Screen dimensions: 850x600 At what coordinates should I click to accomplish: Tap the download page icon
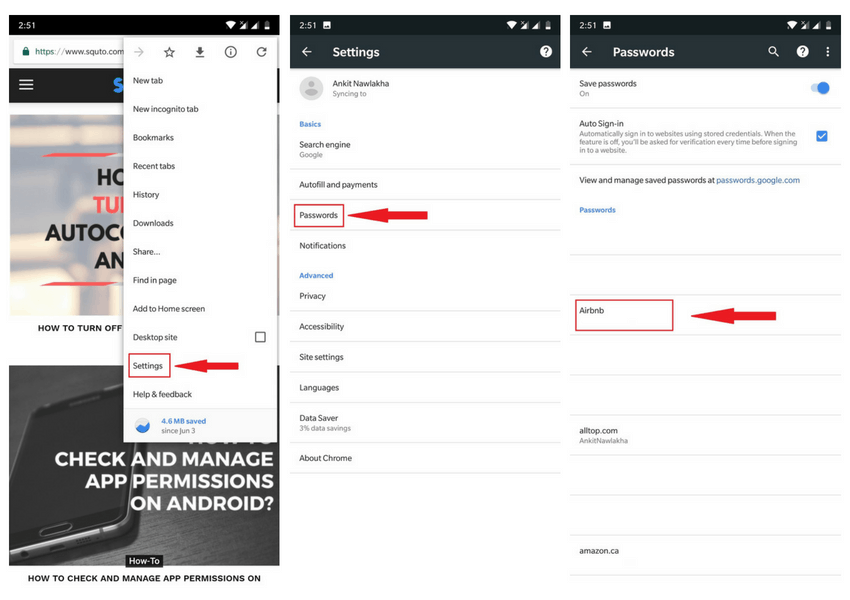pos(200,52)
